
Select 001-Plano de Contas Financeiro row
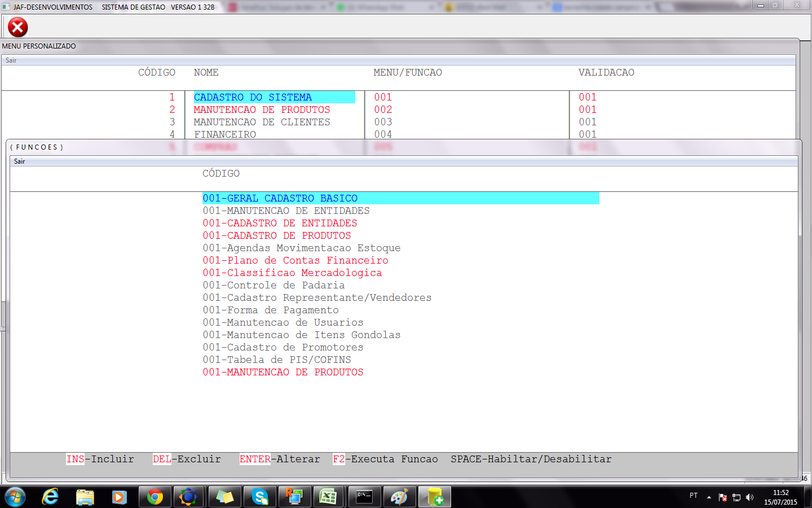click(x=295, y=261)
